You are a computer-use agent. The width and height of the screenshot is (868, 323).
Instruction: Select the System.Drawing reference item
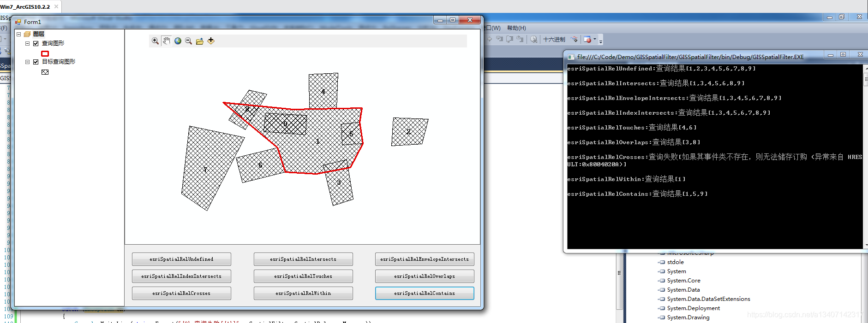pyautogui.click(x=688, y=317)
